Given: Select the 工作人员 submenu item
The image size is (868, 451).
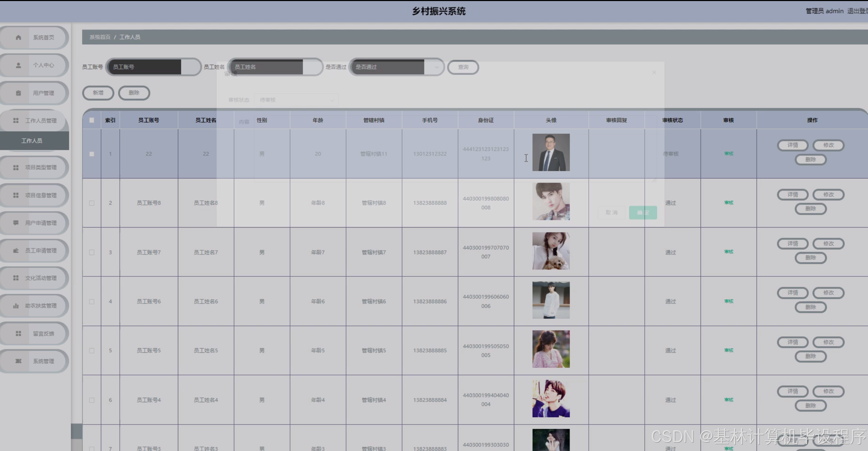Looking at the screenshot, I should pos(32,141).
